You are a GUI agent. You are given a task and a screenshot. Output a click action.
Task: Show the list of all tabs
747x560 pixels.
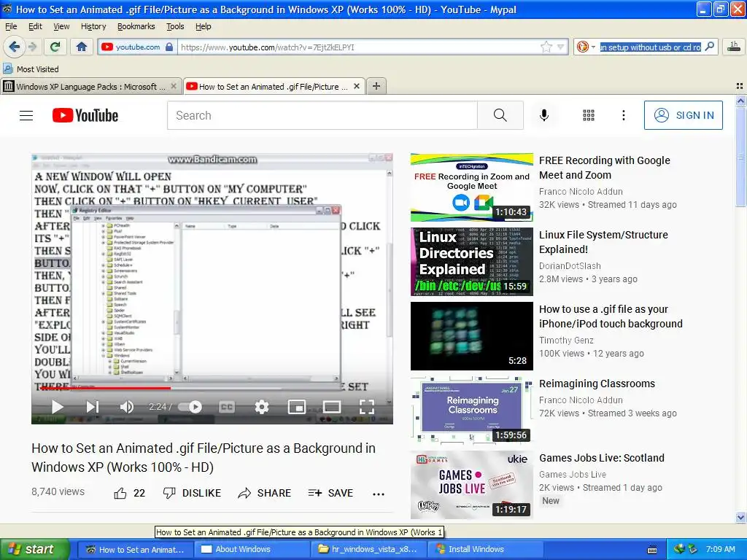pos(740,86)
